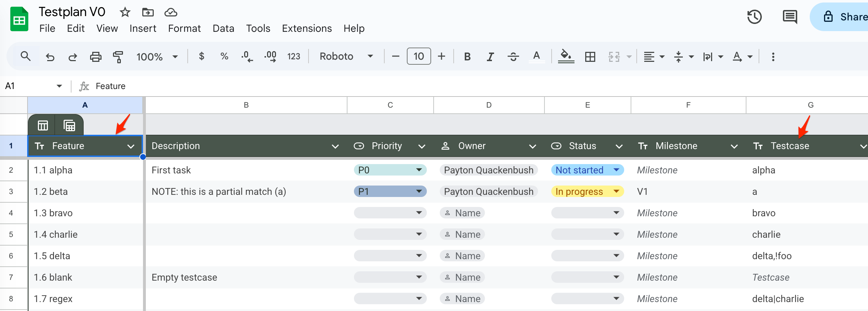Open the fill color picker

click(566, 56)
